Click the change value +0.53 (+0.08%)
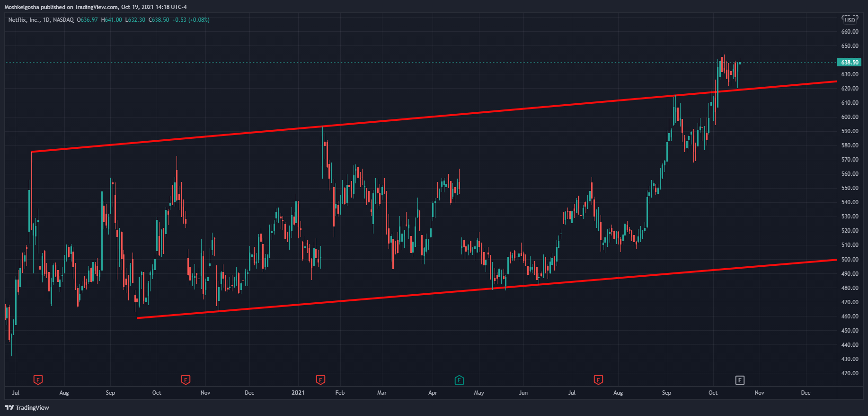Image resolution: width=868 pixels, height=416 pixels. point(191,20)
